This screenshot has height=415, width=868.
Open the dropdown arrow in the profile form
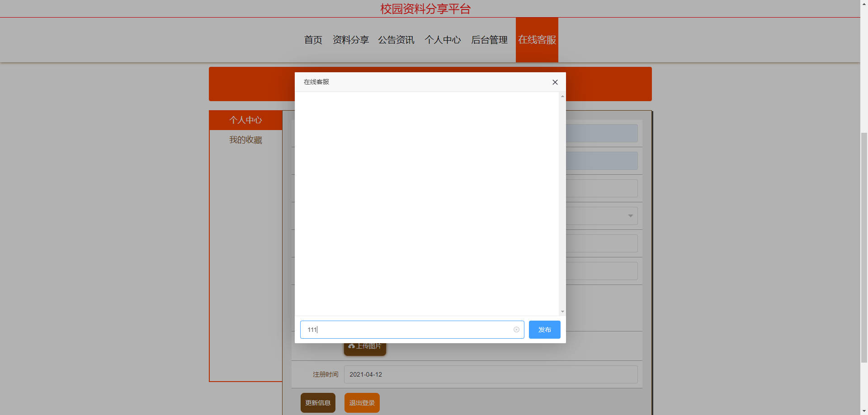pos(630,216)
